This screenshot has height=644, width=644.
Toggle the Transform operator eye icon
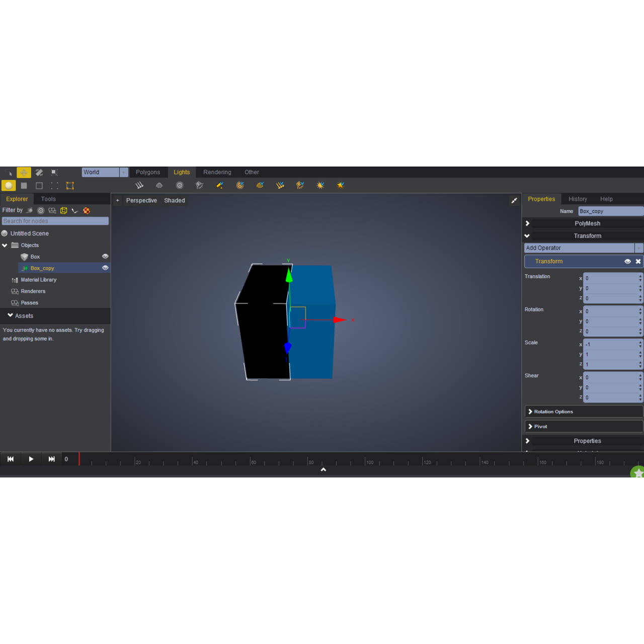627,262
